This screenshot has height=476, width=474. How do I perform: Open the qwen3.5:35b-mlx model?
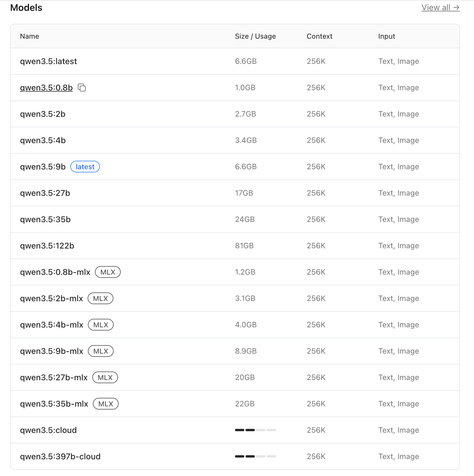54,404
